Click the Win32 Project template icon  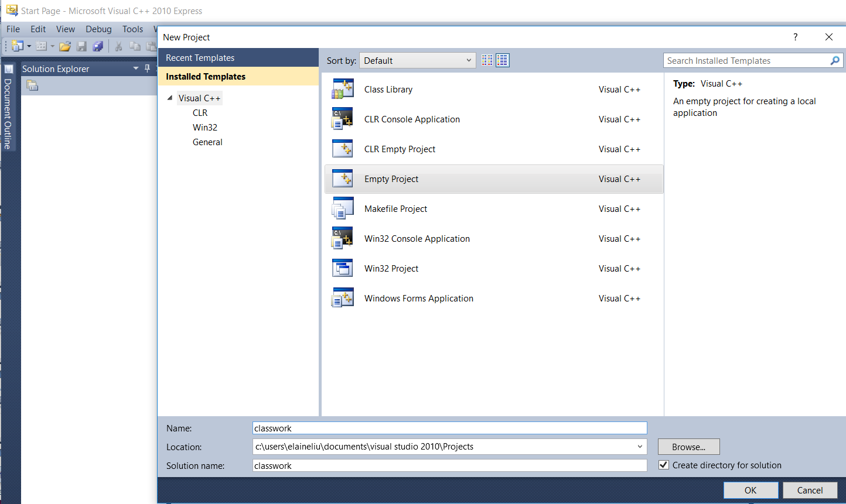tap(343, 268)
